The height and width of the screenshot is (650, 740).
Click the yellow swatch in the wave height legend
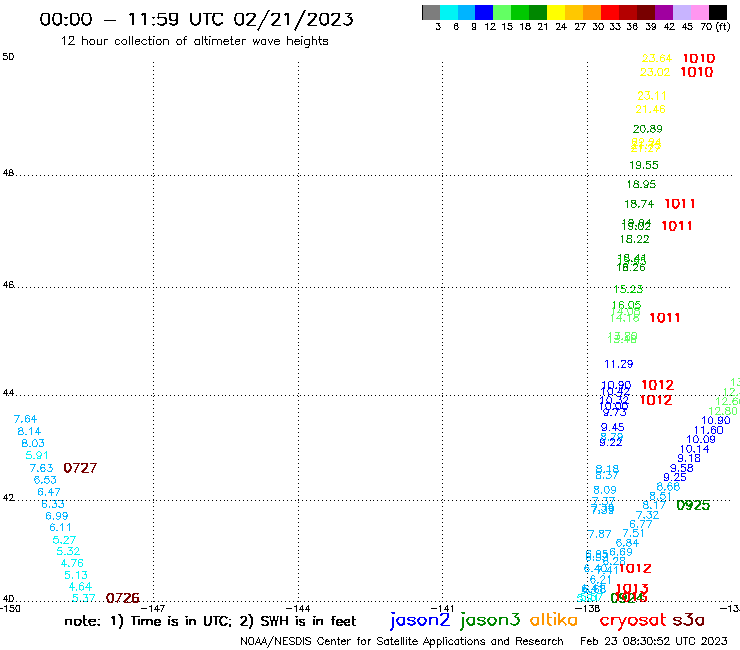(x=556, y=12)
